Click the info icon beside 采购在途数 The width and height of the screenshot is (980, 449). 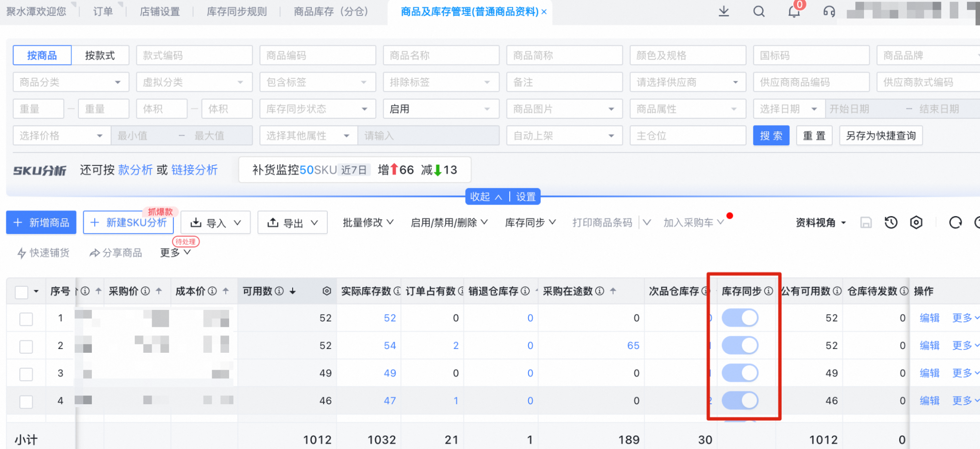[x=599, y=291]
